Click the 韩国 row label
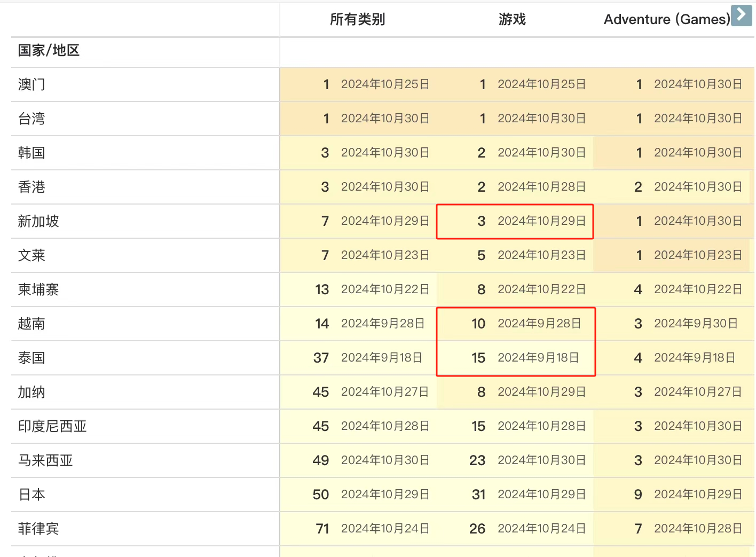The height and width of the screenshot is (557, 756). point(31,153)
